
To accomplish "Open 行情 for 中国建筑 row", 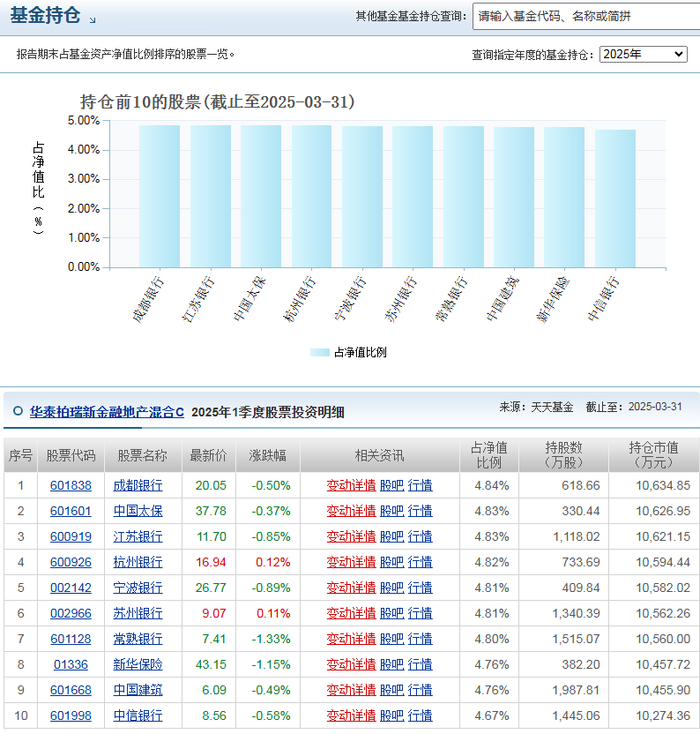I will click(421, 690).
